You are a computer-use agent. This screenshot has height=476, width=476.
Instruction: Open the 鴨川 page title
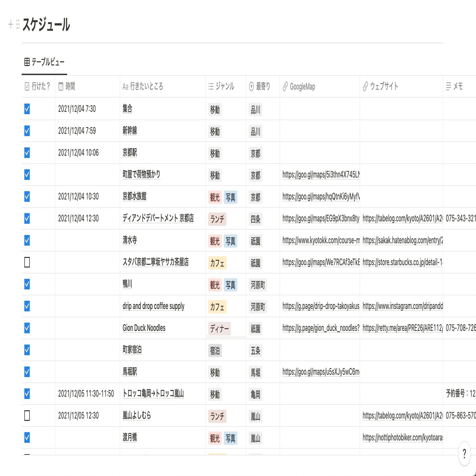[127, 284]
